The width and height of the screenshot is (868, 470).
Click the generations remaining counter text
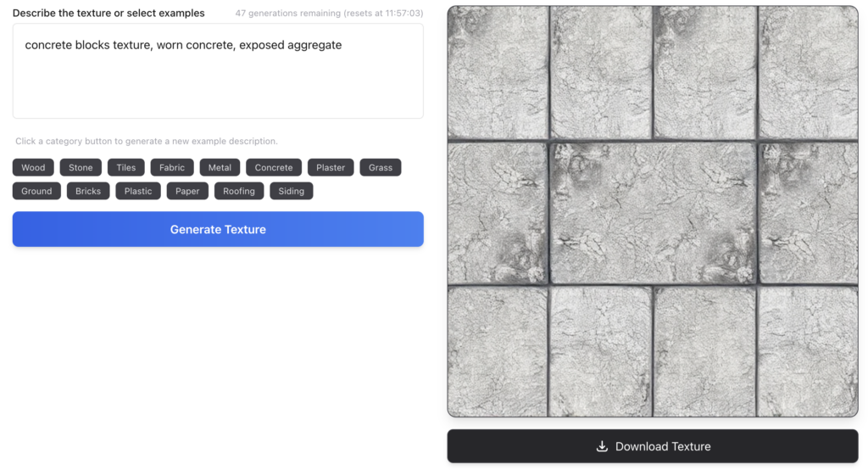(329, 13)
